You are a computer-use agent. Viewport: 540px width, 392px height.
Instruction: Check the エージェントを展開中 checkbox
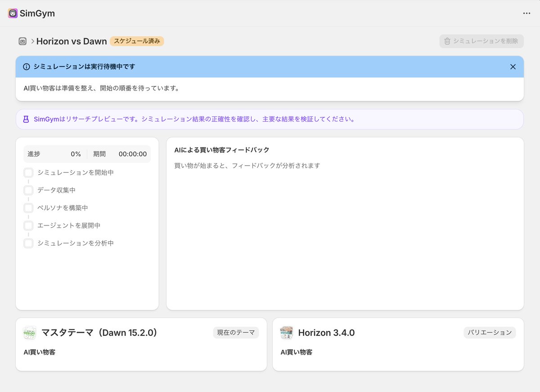tap(28, 225)
